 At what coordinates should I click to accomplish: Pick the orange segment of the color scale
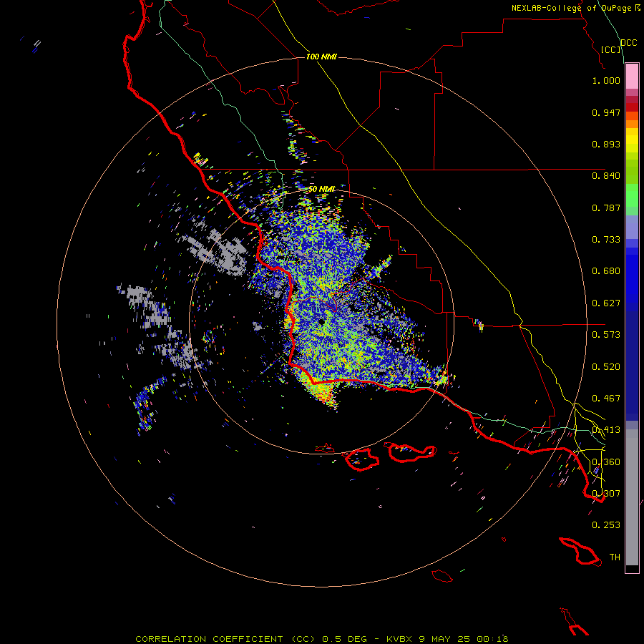click(x=632, y=124)
